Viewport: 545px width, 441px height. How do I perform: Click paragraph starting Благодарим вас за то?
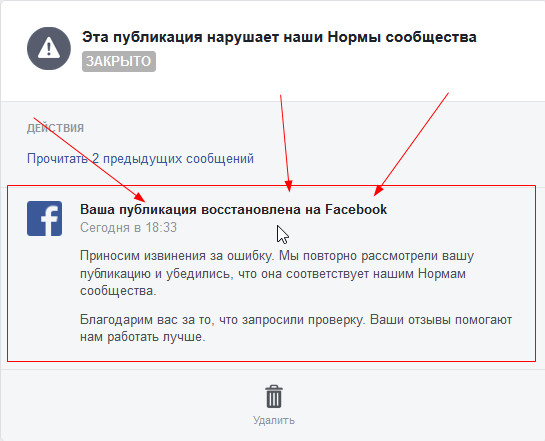click(x=296, y=328)
